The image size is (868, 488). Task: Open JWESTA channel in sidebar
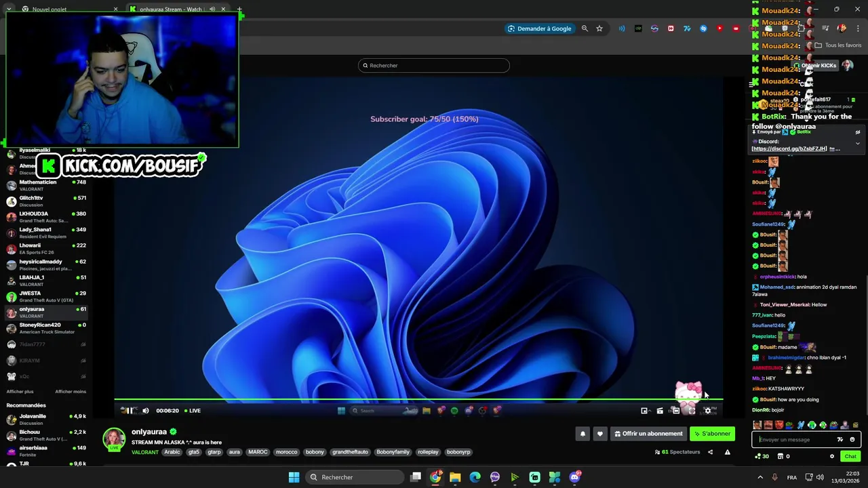(46, 296)
